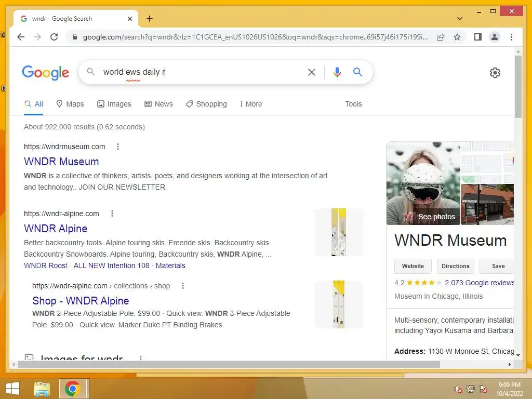532x399 pixels.
Task: Open See photos for WNDR Museum
Action: pyautogui.click(x=423, y=183)
